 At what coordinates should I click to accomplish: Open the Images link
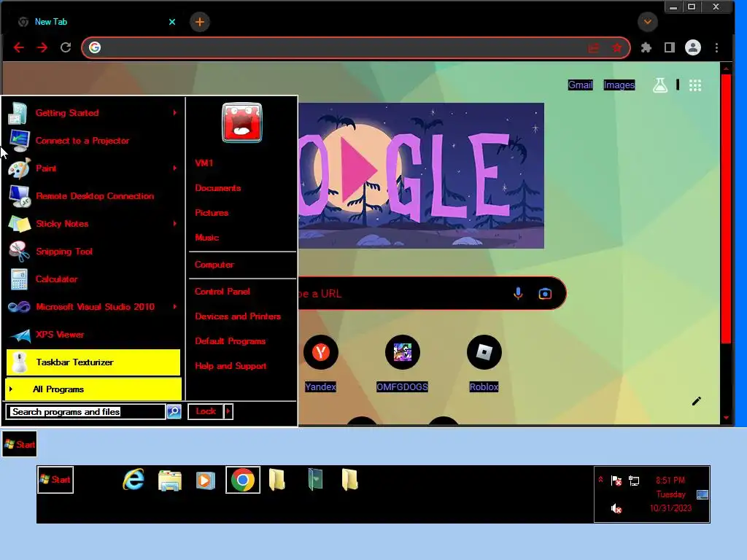click(x=619, y=85)
